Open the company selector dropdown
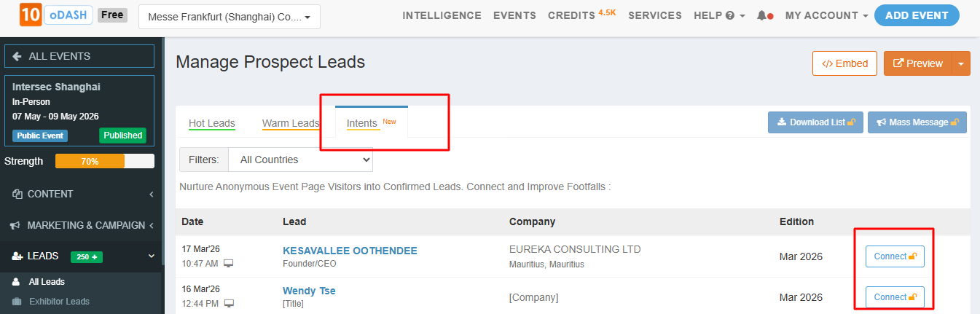Image resolution: width=980 pixels, height=314 pixels. [x=229, y=17]
